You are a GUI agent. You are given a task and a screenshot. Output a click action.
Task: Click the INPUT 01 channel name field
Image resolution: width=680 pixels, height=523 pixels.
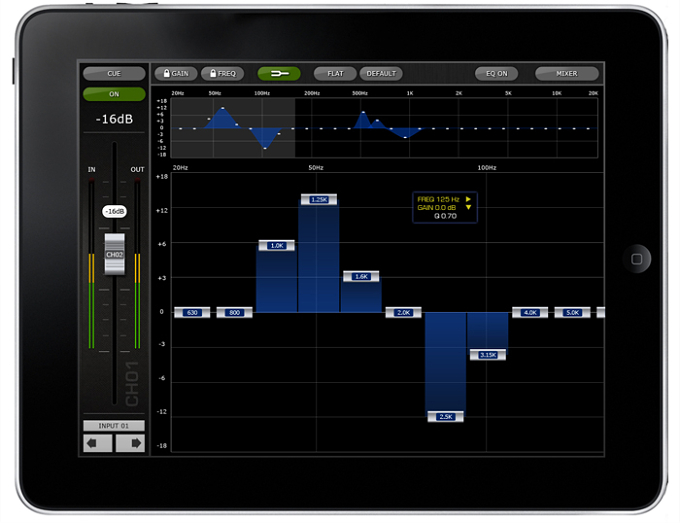coord(114,425)
